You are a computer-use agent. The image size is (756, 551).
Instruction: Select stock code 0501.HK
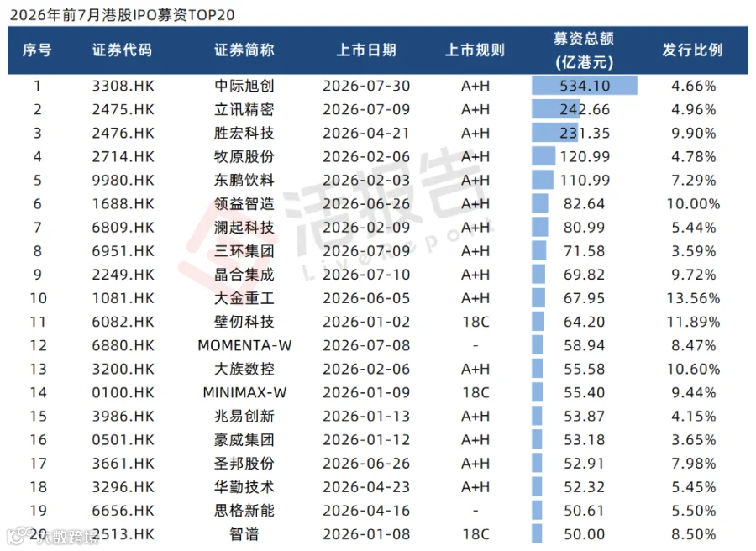click(x=123, y=440)
